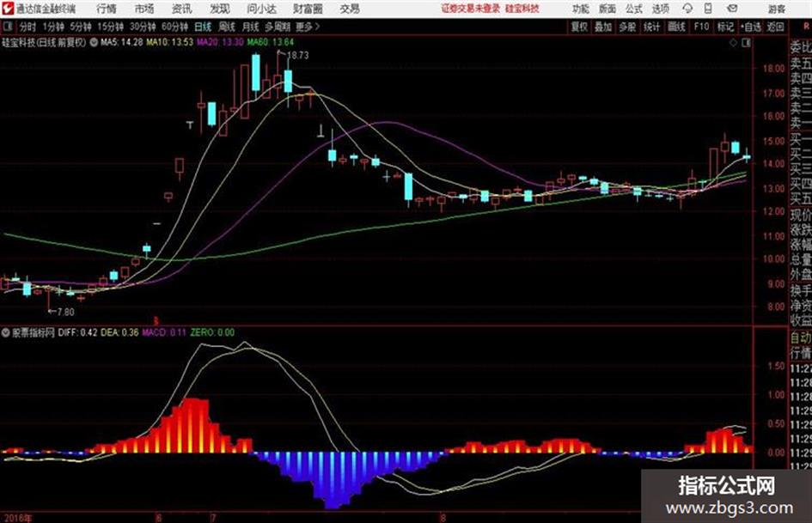Click the 证券交易未登录 login link

[471, 9]
